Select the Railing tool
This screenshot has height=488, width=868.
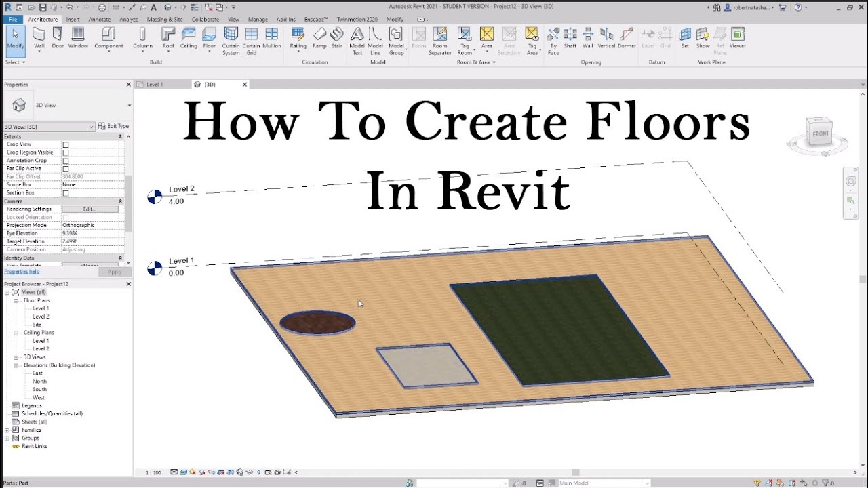(x=298, y=39)
